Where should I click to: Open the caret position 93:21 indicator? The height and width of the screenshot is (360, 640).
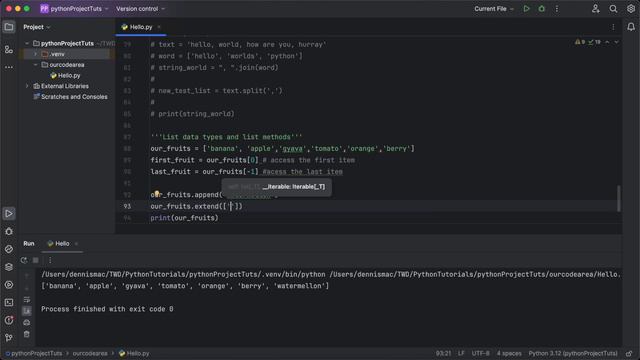[443, 353]
